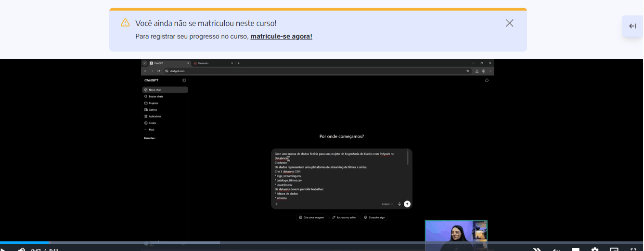
Task: Go back in browser history
Action: (x=145, y=71)
